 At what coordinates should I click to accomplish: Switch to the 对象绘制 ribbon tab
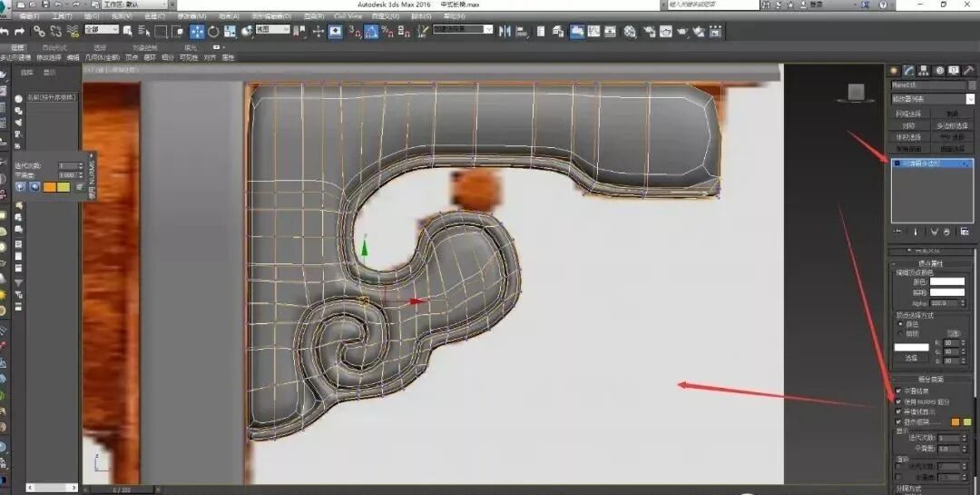(145, 47)
